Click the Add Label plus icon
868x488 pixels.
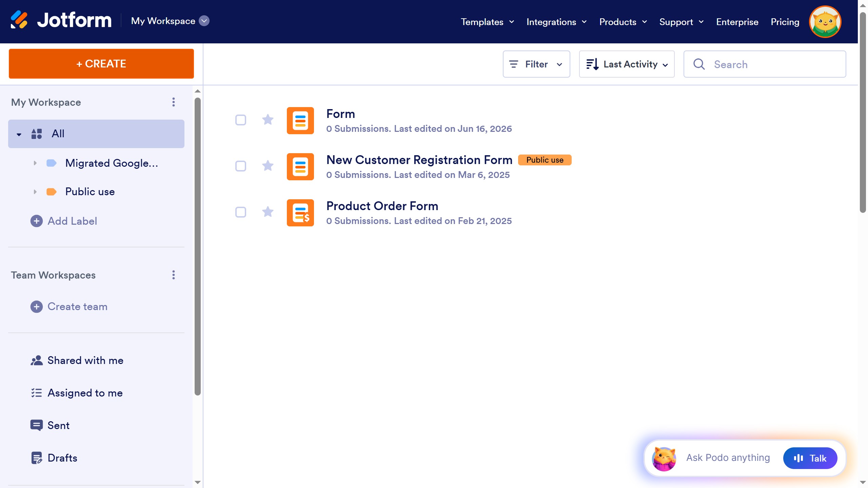point(37,221)
